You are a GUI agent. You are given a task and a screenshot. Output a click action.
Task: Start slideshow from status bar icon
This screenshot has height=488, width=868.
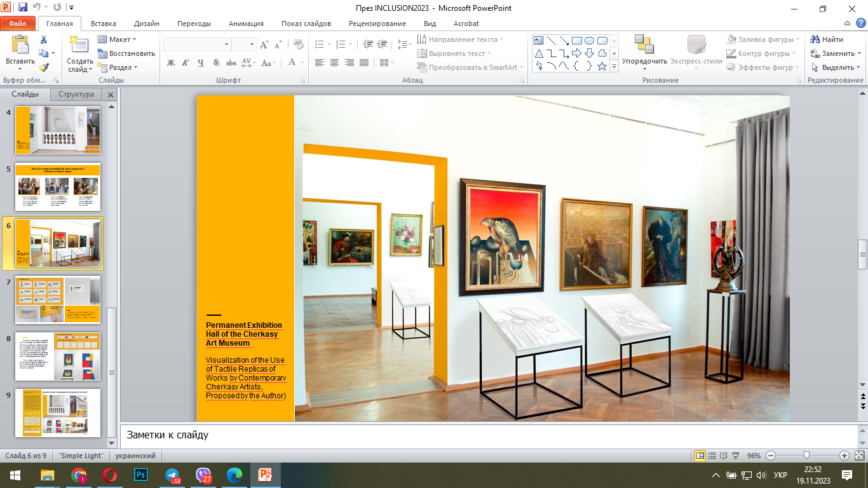point(736,456)
